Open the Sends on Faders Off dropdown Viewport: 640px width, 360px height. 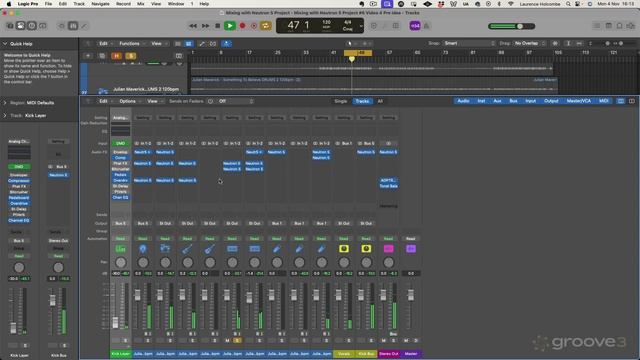point(236,101)
